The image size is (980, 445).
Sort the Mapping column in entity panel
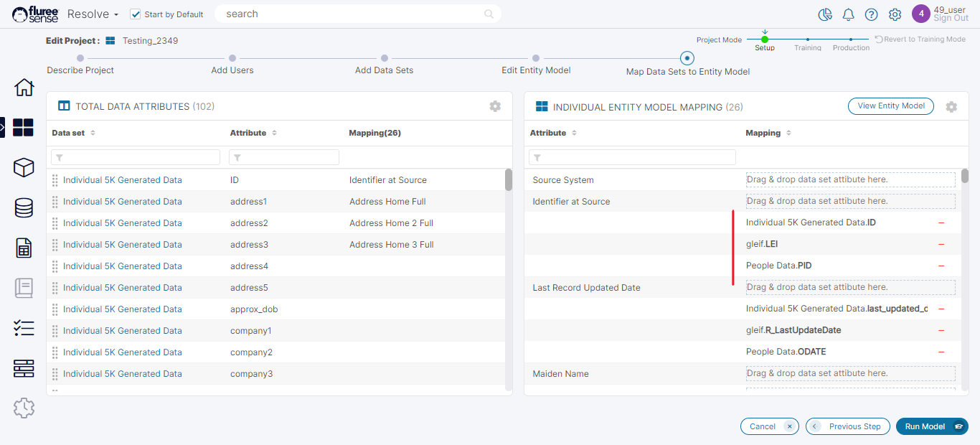click(788, 133)
